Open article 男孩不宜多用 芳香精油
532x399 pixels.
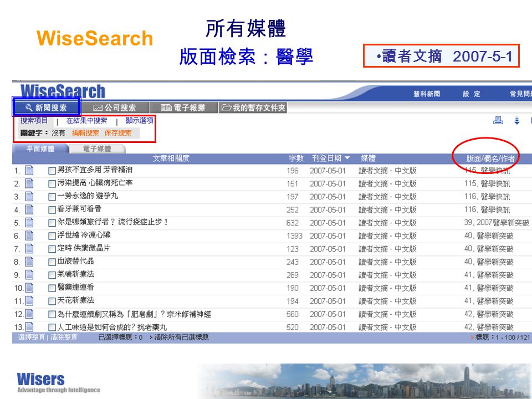coord(95,170)
